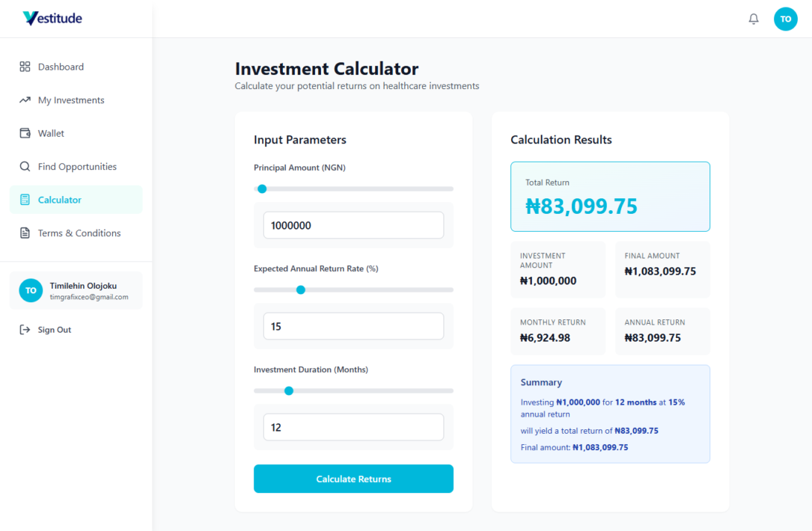Click the Find Opportunities magnifier icon
The width and height of the screenshot is (812, 531).
pyautogui.click(x=23, y=166)
